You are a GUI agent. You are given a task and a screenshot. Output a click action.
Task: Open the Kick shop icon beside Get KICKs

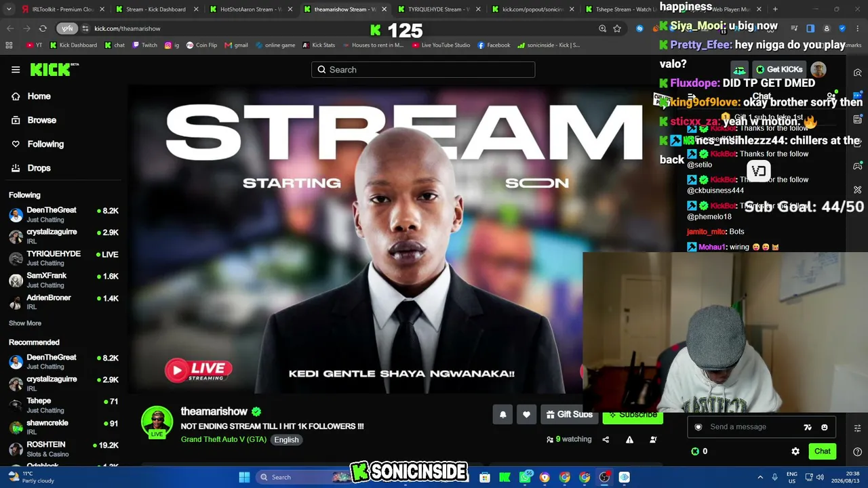tap(739, 70)
